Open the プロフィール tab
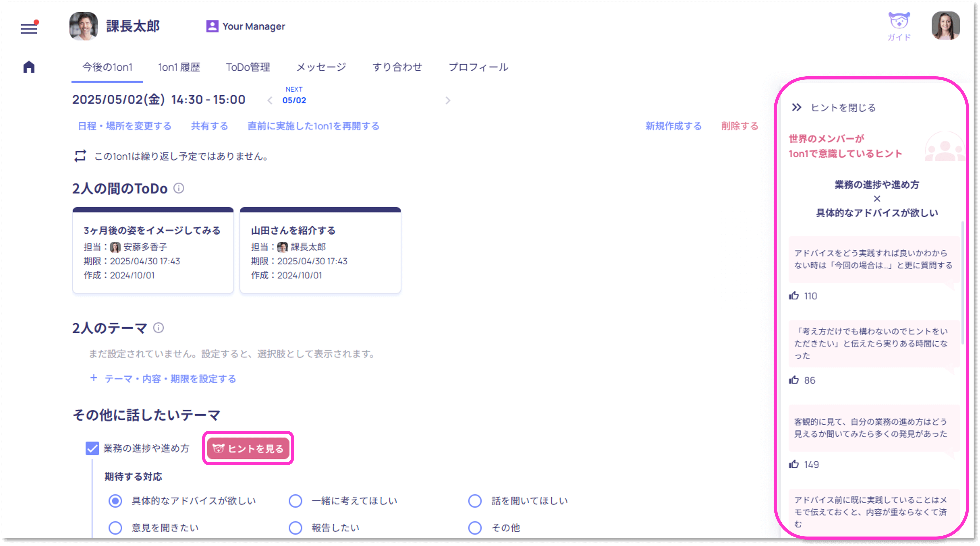980x546 pixels. tap(478, 67)
